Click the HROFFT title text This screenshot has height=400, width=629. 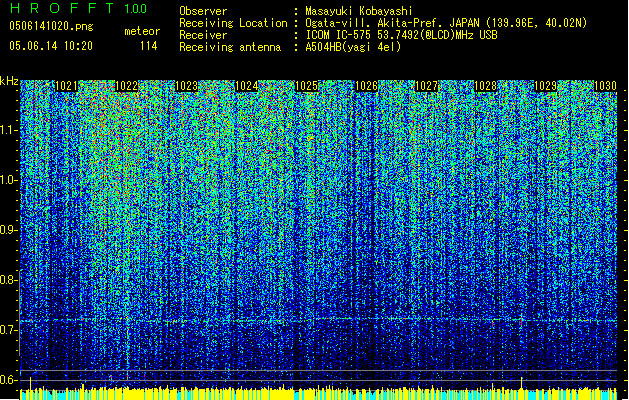pyautogui.click(x=62, y=9)
